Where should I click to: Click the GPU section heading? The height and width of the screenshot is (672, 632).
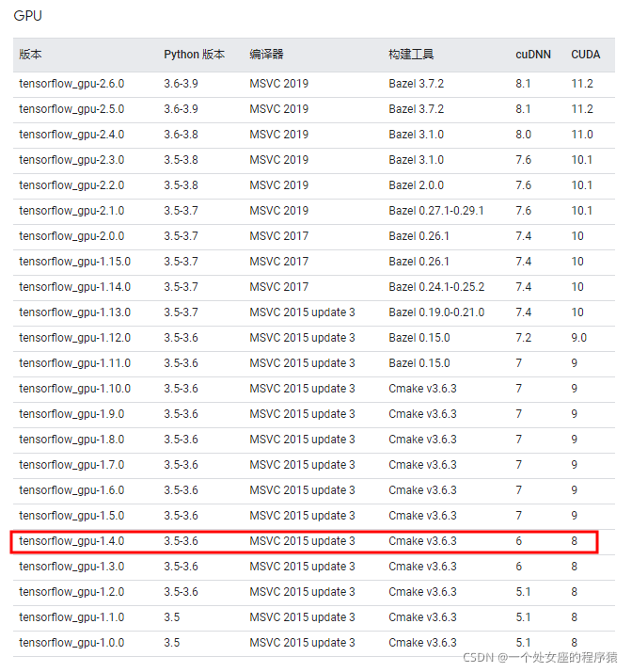[28, 16]
